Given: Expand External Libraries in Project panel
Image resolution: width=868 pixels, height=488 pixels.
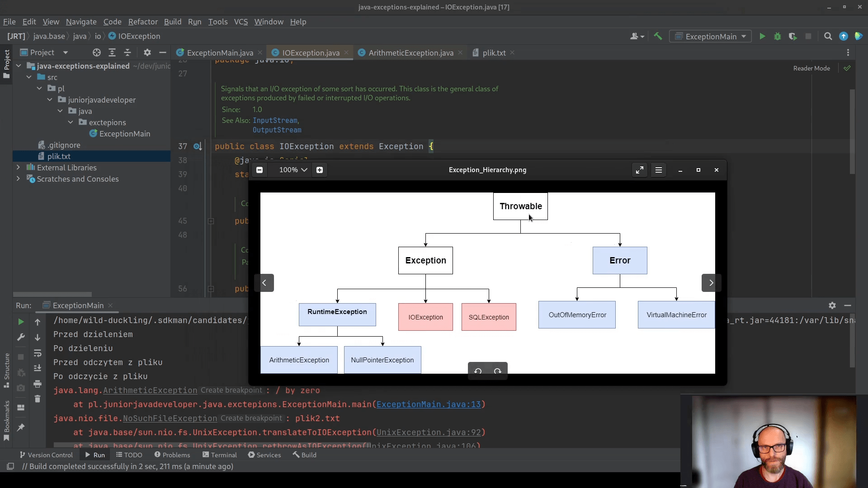Looking at the screenshot, I should click(x=18, y=168).
